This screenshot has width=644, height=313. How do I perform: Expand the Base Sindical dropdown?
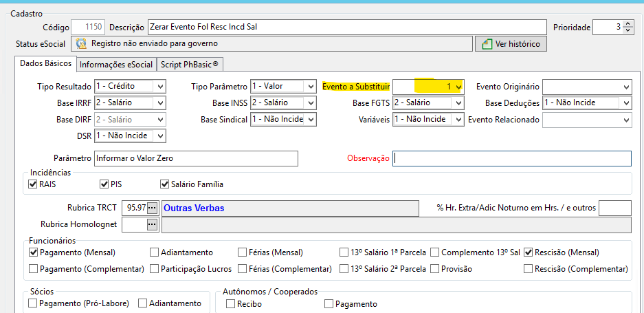(x=311, y=119)
